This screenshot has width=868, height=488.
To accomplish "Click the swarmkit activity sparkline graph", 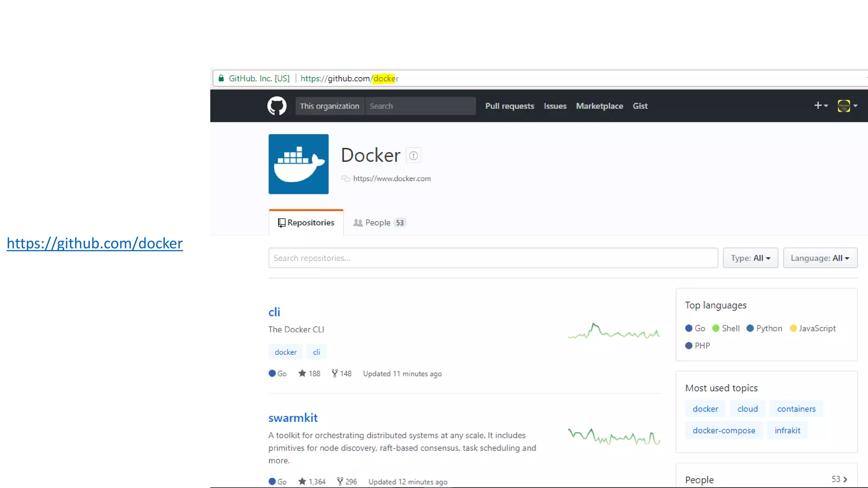I will coord(614,437).
